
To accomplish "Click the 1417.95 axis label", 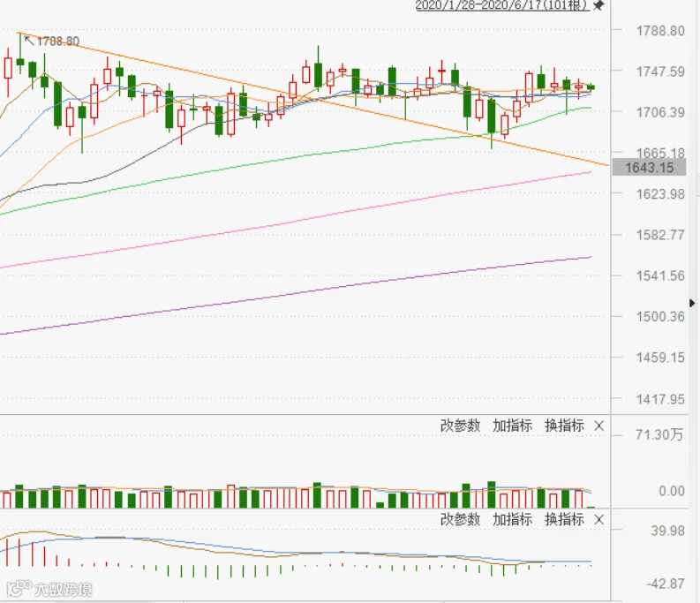I will (660, 399).
